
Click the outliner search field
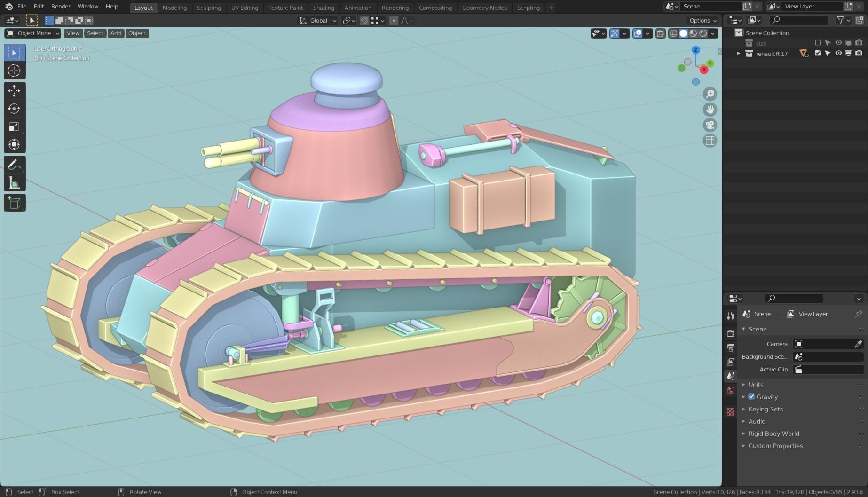click(799, 20)
